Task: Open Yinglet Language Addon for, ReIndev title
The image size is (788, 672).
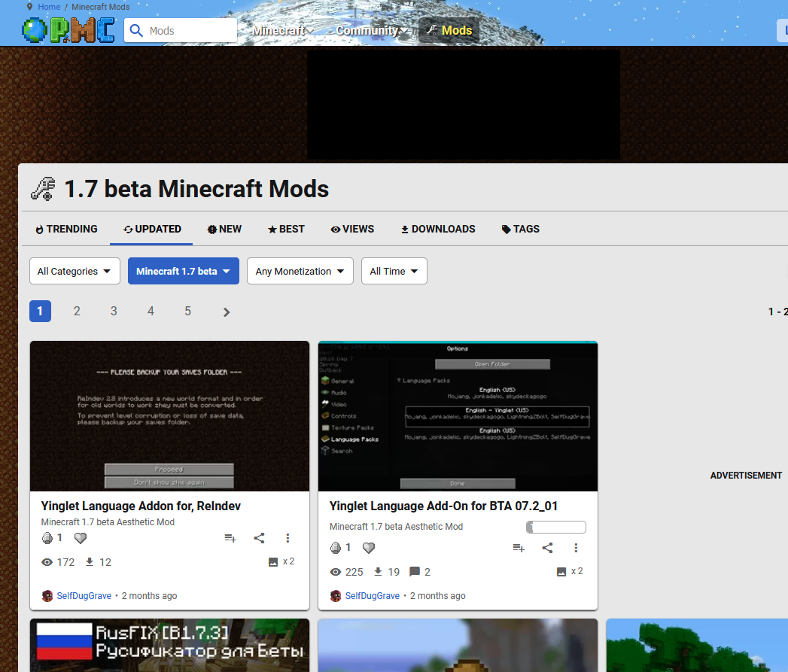Action: point(141,506)
